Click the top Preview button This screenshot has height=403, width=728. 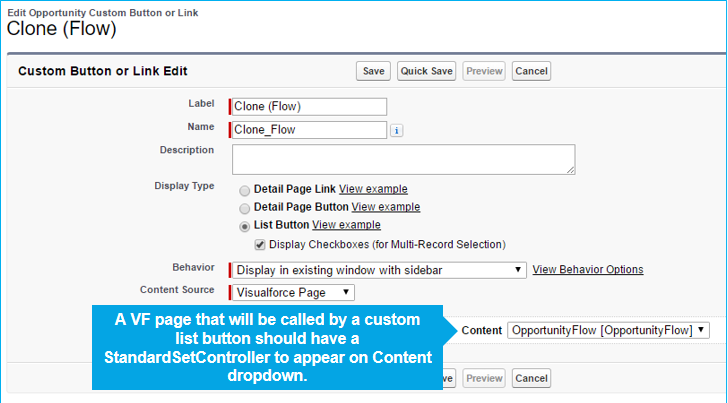[x=484, y=71]
